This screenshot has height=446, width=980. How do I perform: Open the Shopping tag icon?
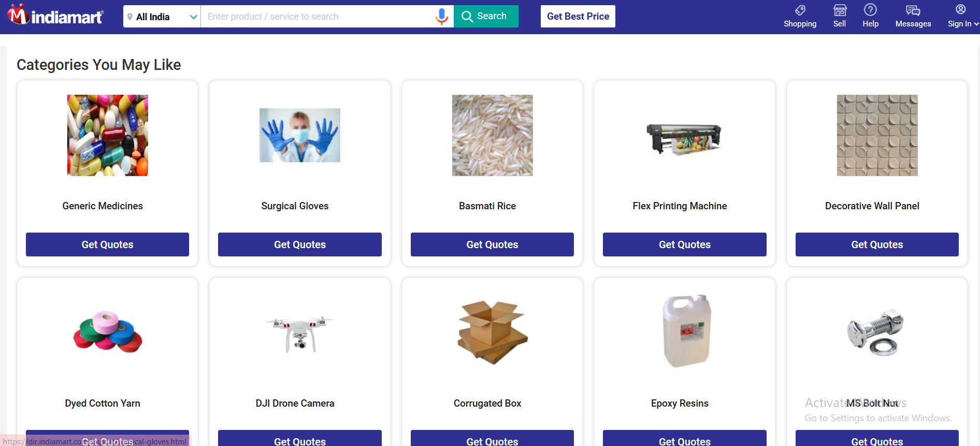point(800,10)
